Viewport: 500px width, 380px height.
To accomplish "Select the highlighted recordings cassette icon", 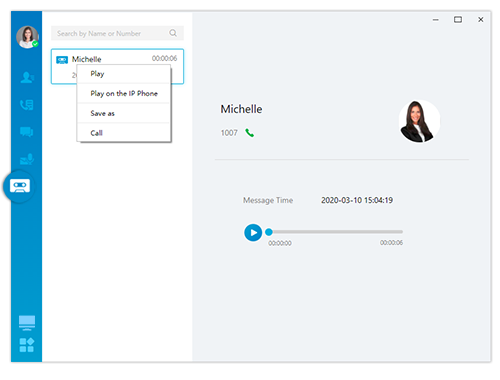I will [20, 186].
